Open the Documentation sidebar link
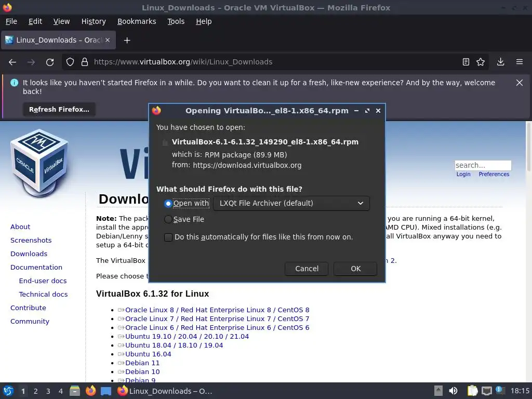 pyautogui.click(x=36, y=268)
